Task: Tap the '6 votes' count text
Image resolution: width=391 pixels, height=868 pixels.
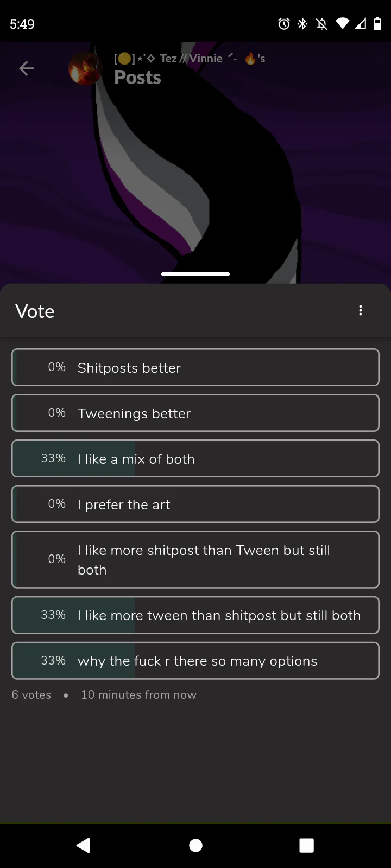Action: pos(31,695)
